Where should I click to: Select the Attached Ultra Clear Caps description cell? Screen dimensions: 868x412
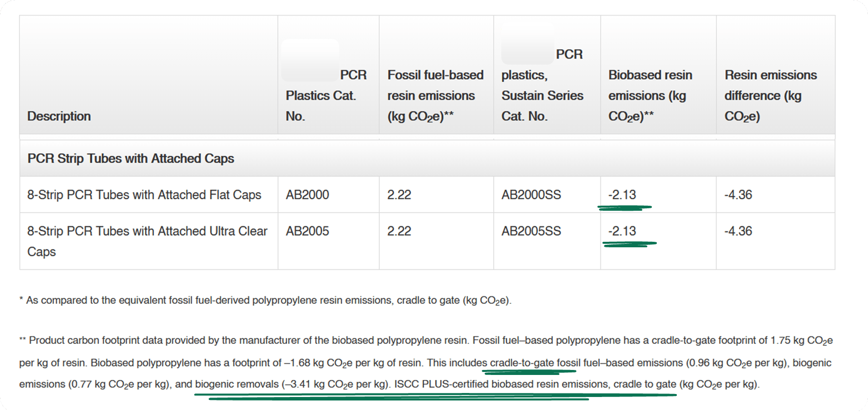(x=147, y=241)
